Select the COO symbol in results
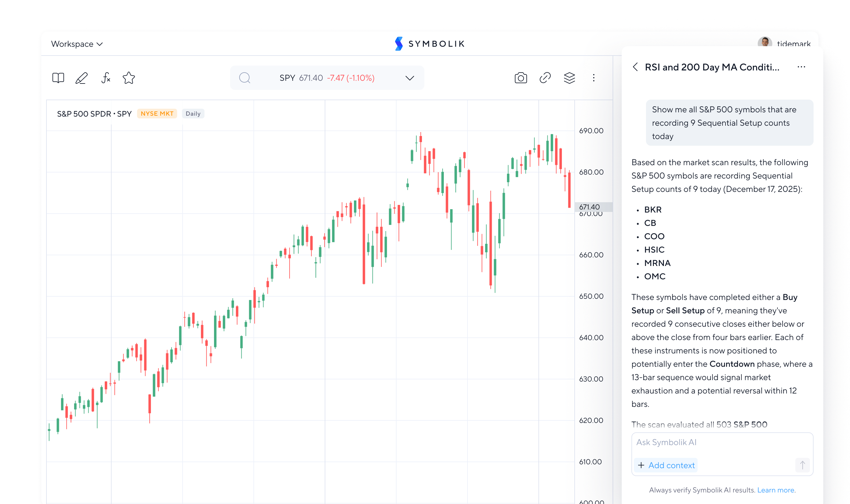This screenshot has height=504, width=850. click(654, 237)
